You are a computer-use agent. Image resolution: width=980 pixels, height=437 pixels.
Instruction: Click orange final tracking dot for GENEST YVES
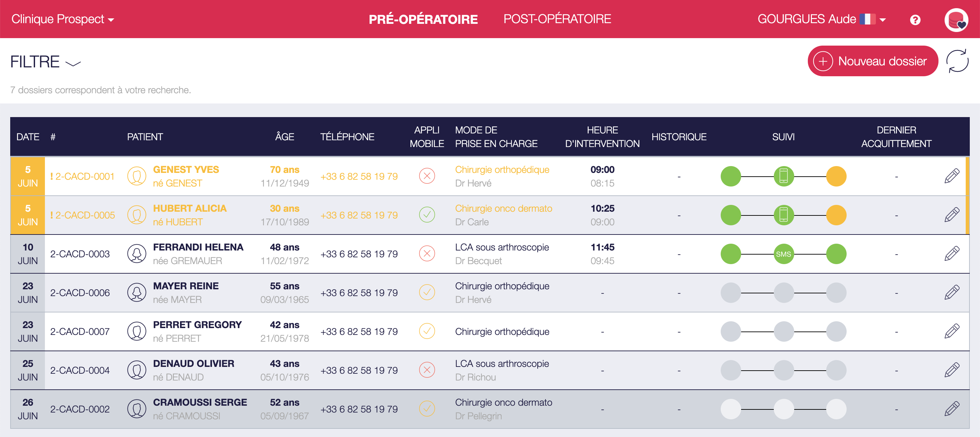click(836, 176)
